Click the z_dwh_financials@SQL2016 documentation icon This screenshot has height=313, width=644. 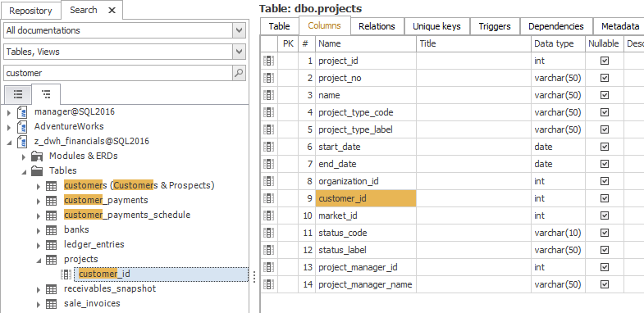(22, 141)
